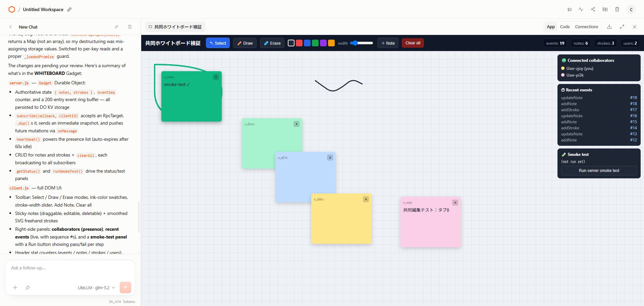Image resolution: width=644 pixels, height=306 pixels.
Task: Switch to the App tab
Action: [551, 27]
